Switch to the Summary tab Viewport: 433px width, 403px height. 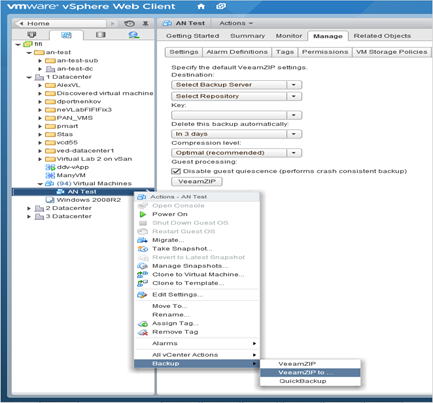[247, 36]
